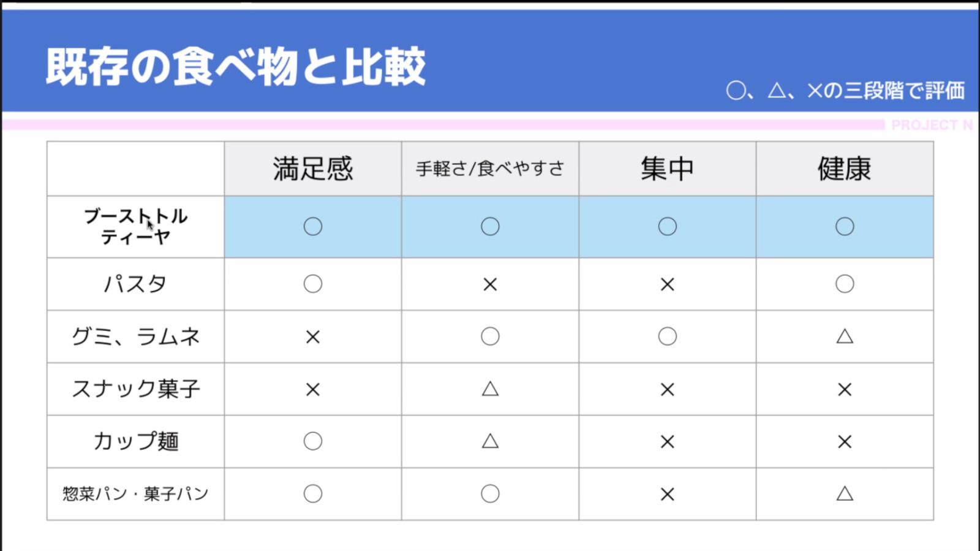Select the 集中 column header
This screenshot has width=980, height=551.
click(x=667, y=169)
